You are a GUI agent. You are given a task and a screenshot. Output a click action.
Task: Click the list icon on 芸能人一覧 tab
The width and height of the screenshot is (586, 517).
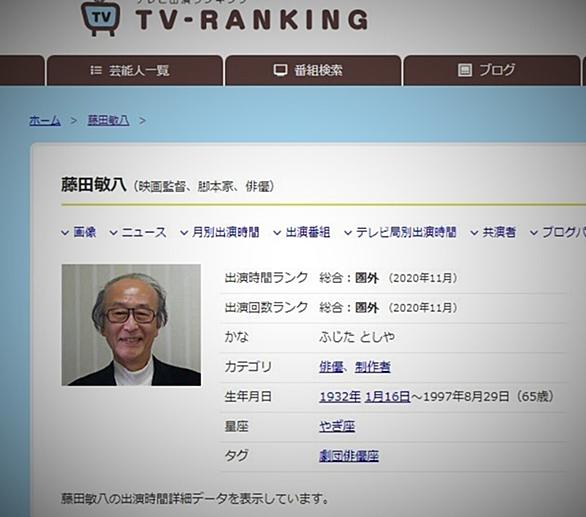point(96,70)
